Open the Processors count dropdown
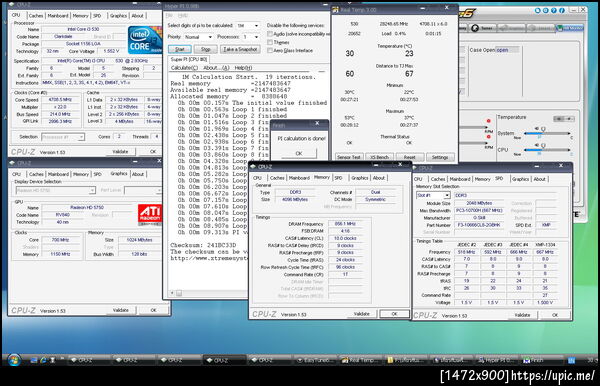This screenshot has width=600, height=386. click(250, 37)
